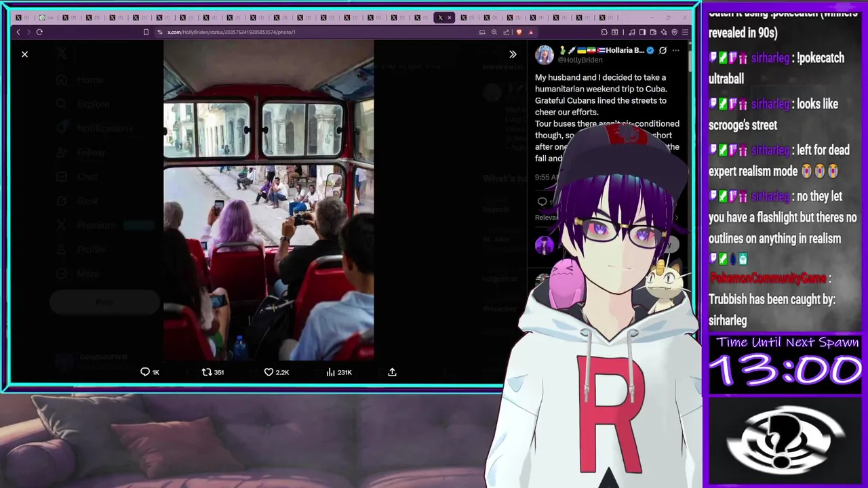Viewport: 868px width, 488px height.
Task: Click 'Trubbish has been caught by:' chat text
Action: coord(772,299)
